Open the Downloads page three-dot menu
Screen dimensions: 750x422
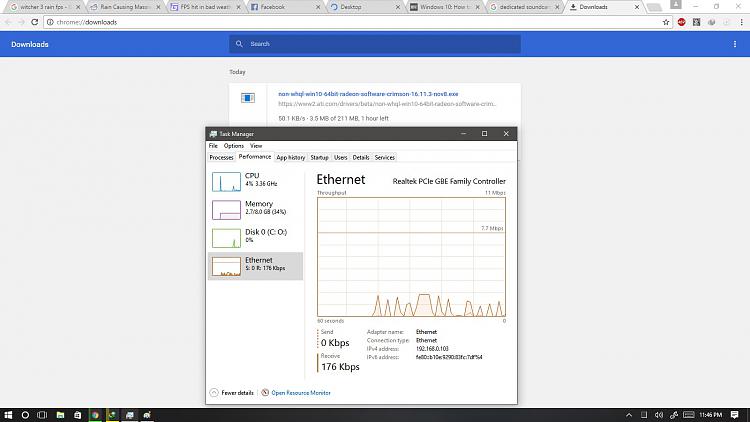click(735, 44)
